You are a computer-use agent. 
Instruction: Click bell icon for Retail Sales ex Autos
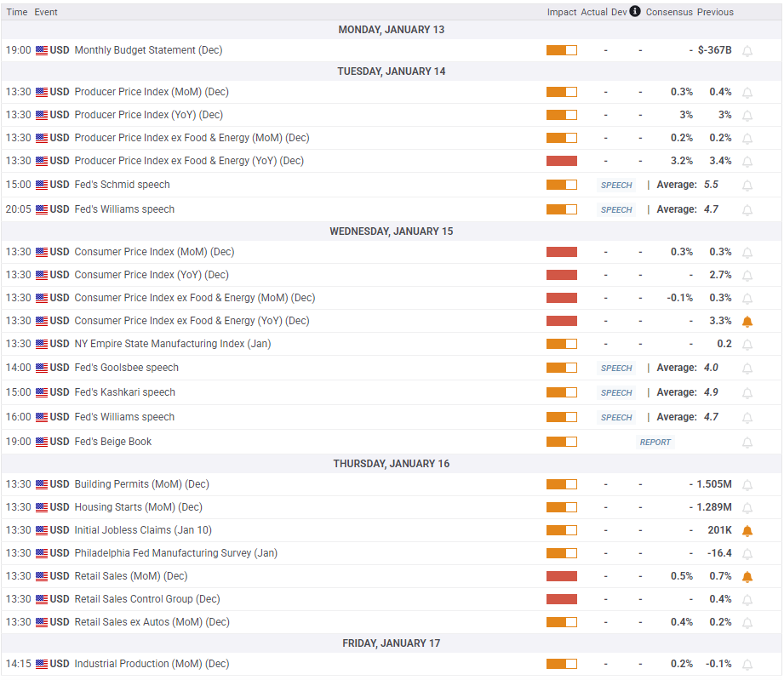pos(747,624)
